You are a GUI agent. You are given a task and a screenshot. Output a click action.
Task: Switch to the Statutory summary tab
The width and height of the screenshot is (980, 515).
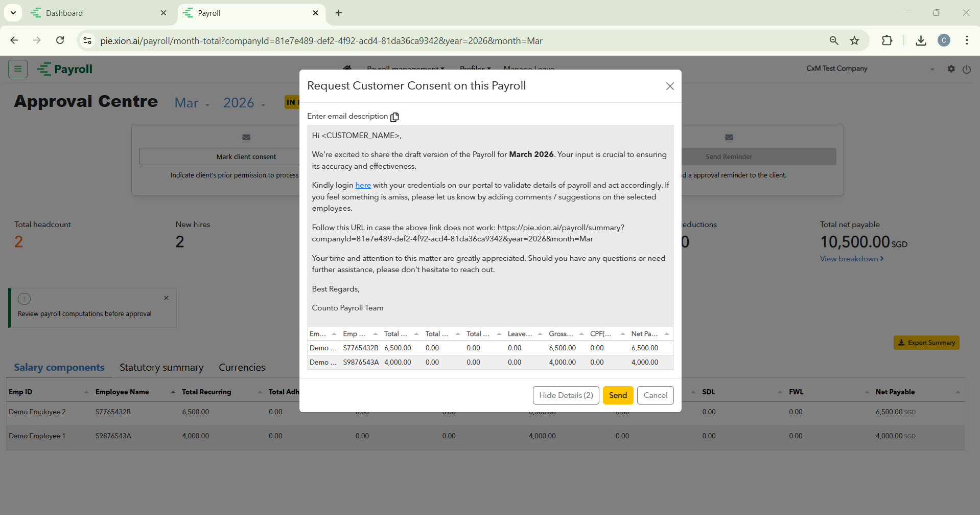click(161, 367)
